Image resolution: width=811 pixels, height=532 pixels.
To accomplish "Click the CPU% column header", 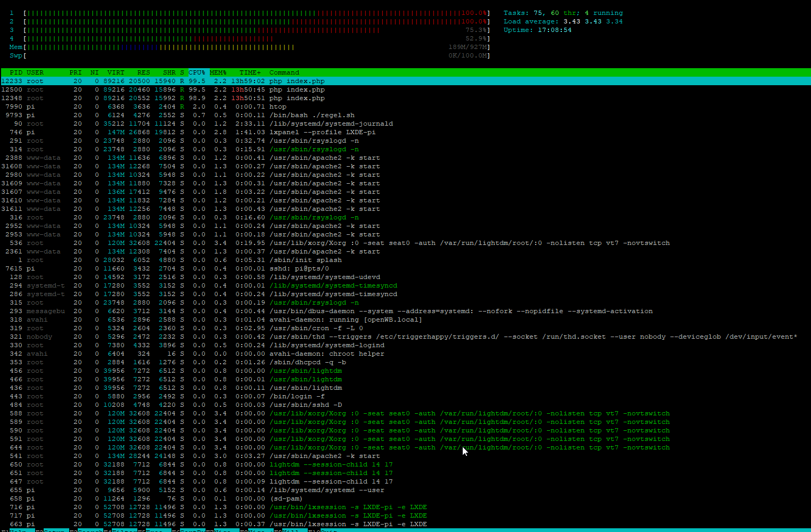I will tap(196, 72).
